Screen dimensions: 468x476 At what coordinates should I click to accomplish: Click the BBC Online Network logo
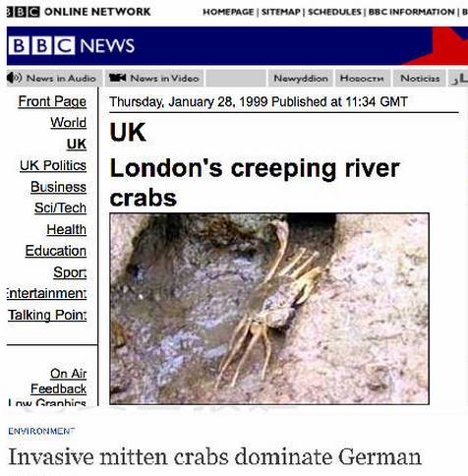pyautogui.click(x=79, y=12)
